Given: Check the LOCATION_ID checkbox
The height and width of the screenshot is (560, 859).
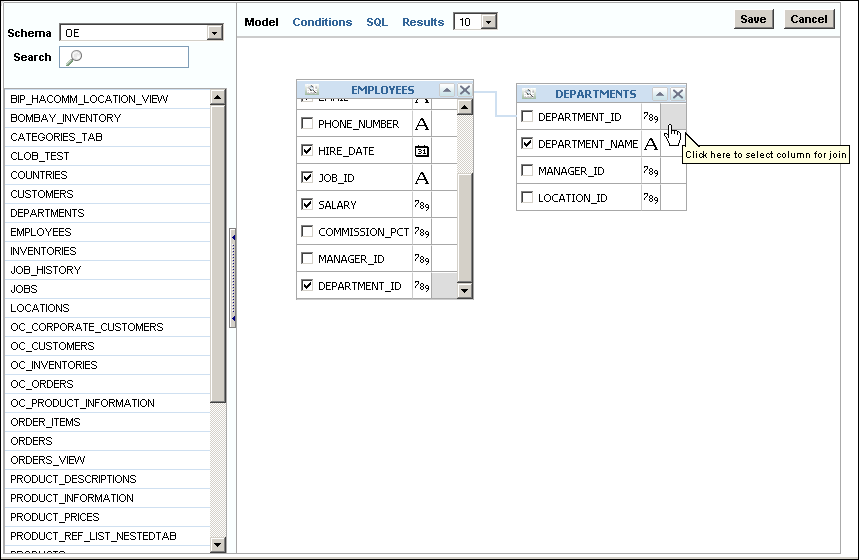Looking at the screenshot, I should tap(527, 197).
